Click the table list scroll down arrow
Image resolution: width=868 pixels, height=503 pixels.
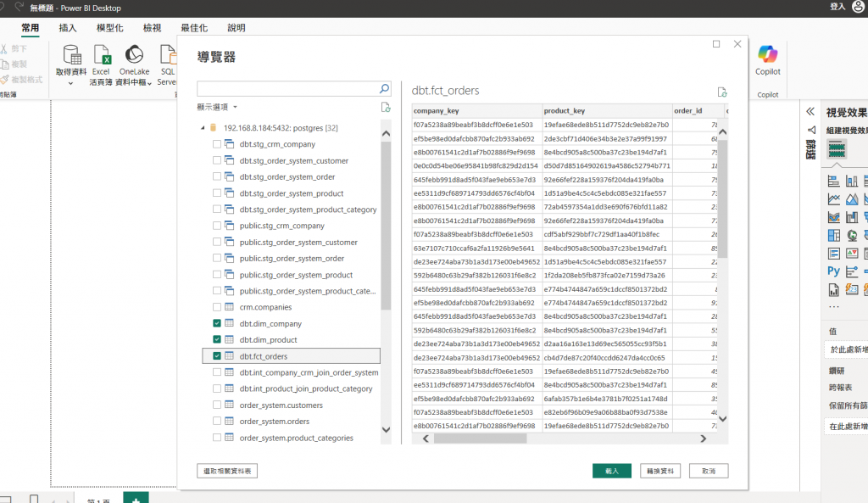[386, 430]
